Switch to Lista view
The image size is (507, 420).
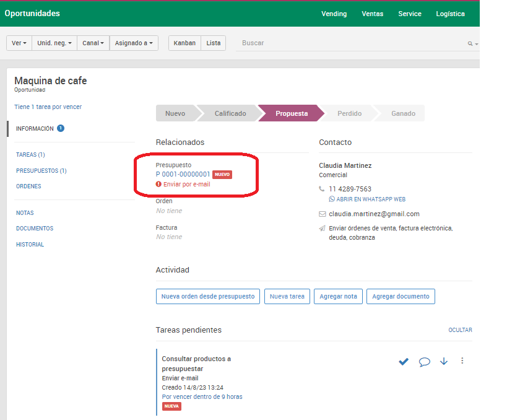pyautogui.click(x=214, y=43)
